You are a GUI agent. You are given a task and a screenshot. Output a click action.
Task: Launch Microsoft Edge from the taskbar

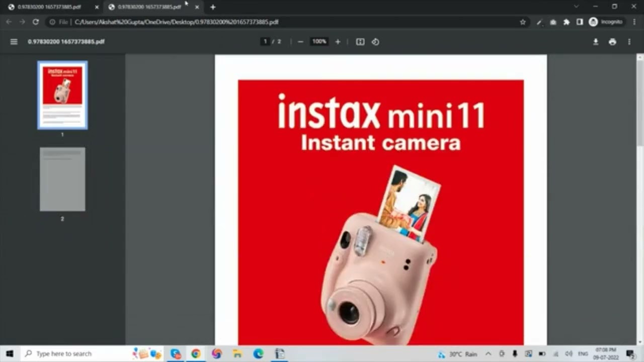(x=258, y=354)
